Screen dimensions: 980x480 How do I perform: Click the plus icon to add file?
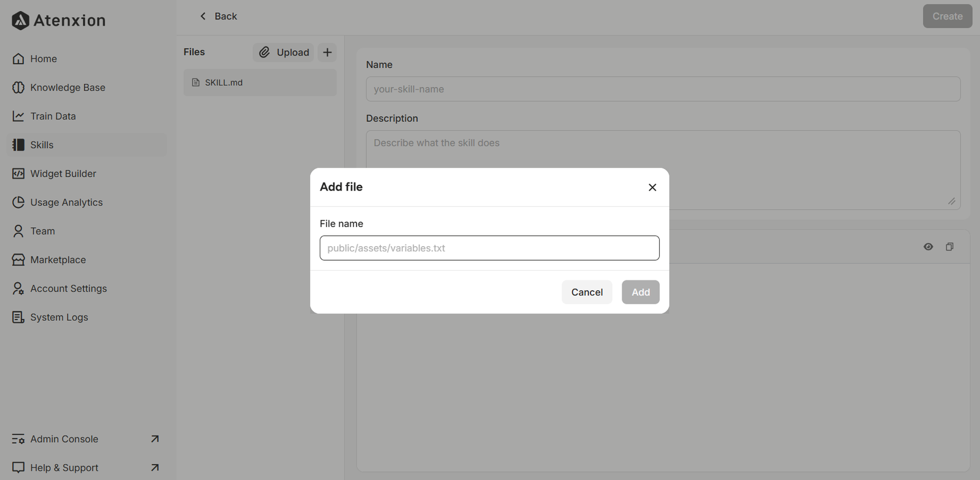coord(328,53)
